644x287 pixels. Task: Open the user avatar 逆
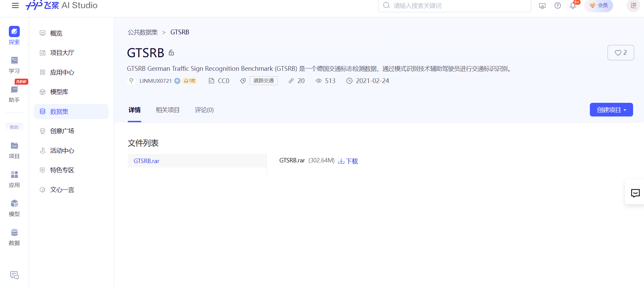tap(633, 5)
